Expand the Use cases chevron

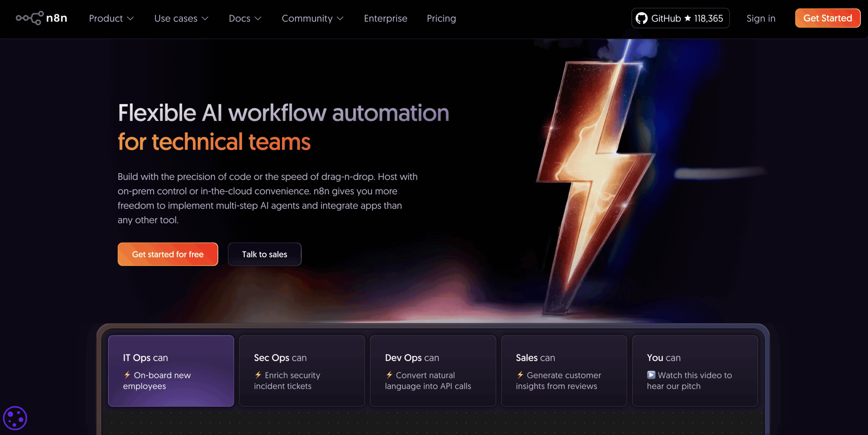205,18
